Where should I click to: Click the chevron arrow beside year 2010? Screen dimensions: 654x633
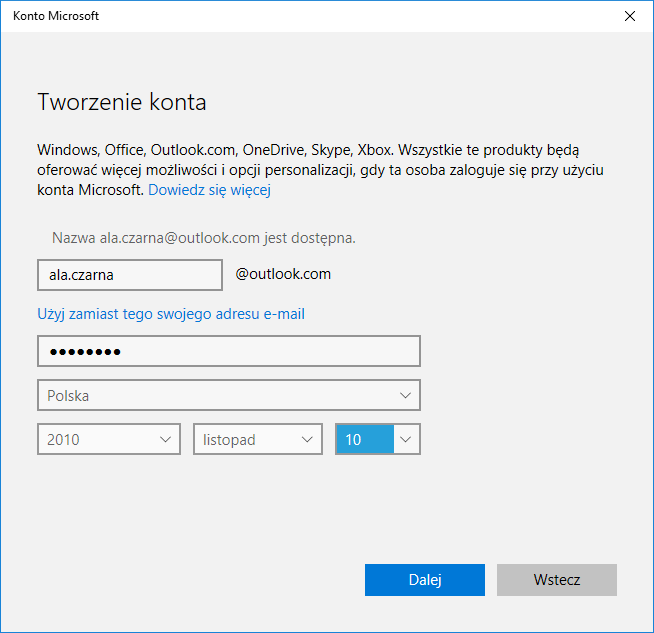pyautogui.click(x=165, y=439)
